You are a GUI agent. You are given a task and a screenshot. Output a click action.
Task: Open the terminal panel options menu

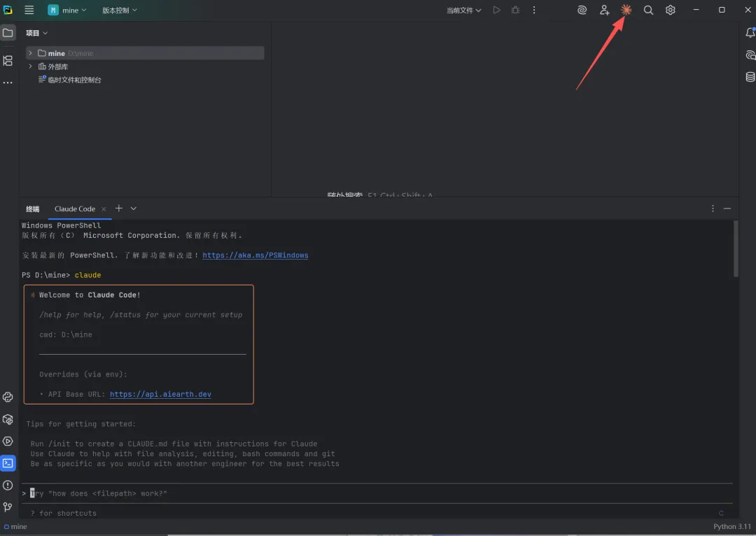click(x=713, y=209)
